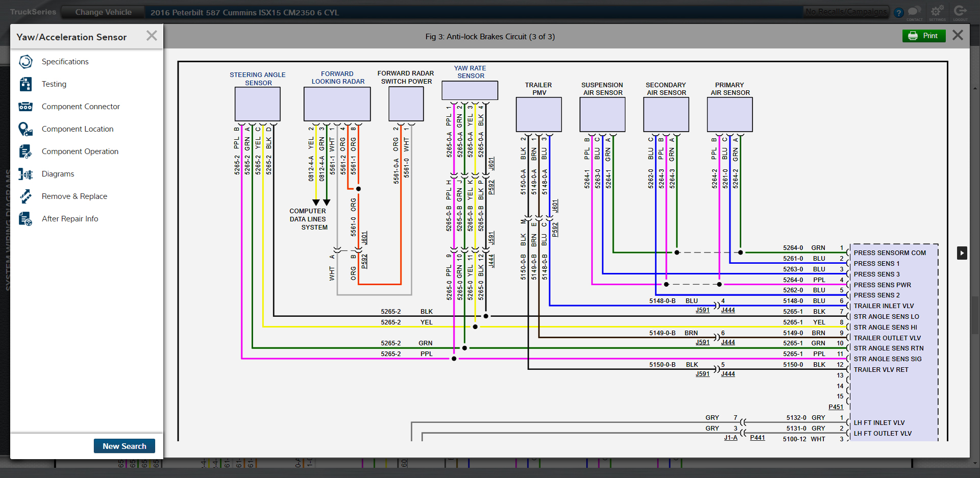Select Component Connector in the sidebar
This screenshot has width=980, height=478.
81,106
